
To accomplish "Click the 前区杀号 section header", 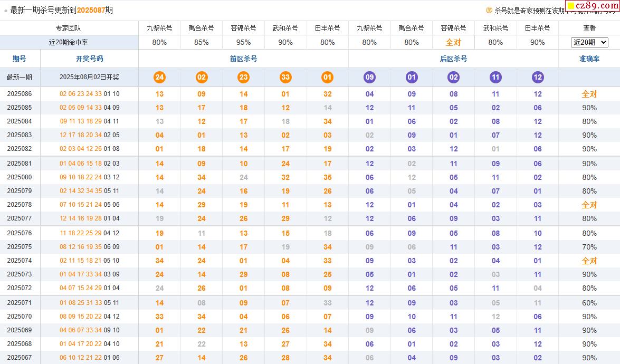I will pos(244,59).
